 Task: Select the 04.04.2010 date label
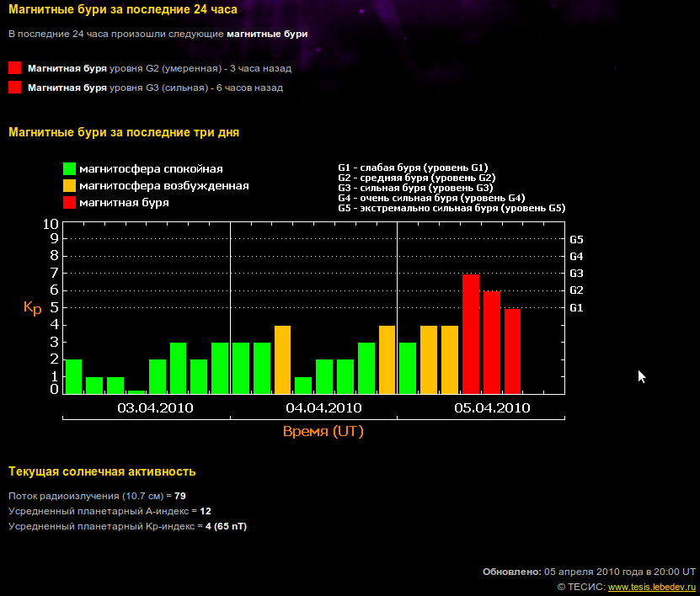click(323, 408)
